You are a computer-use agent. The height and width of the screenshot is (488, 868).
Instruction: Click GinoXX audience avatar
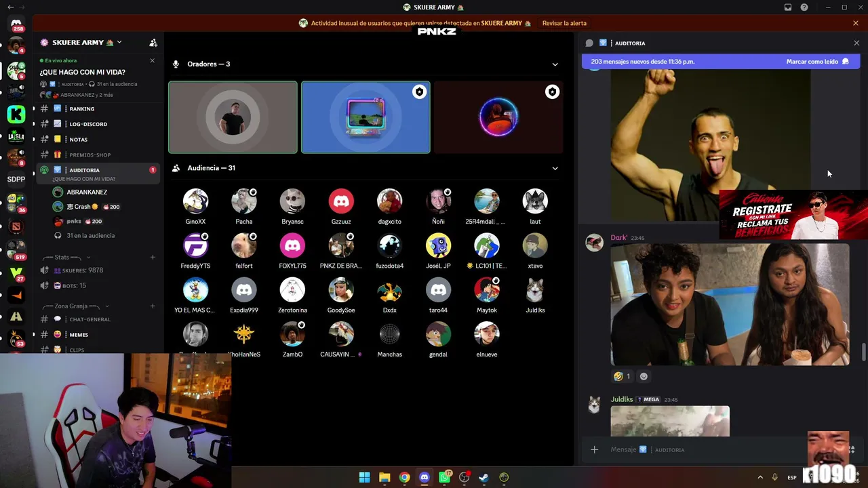pos(195,201)
